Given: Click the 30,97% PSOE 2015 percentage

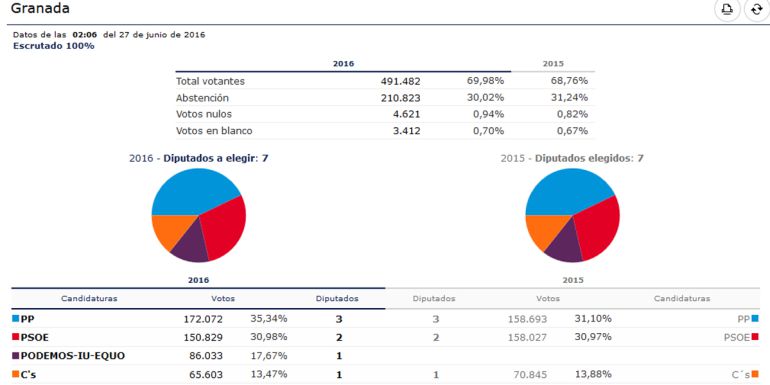Looking at the screenshot, I should (593, 337).
